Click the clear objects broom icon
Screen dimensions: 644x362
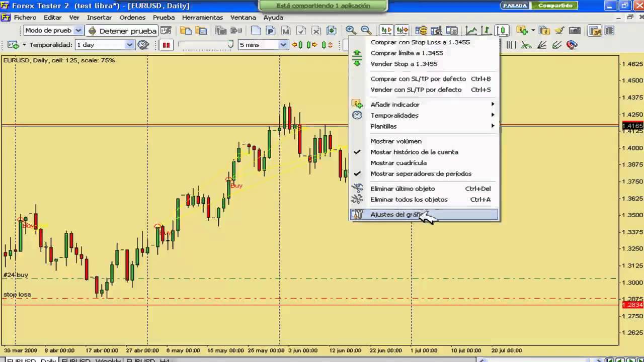point(559,30)
